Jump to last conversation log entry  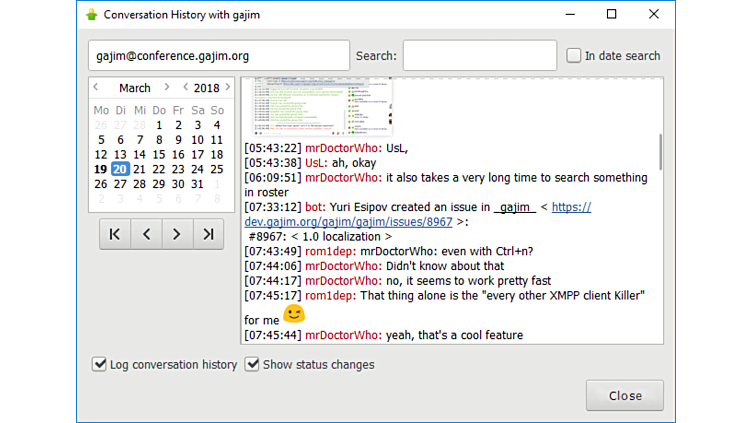click(208, 234)
